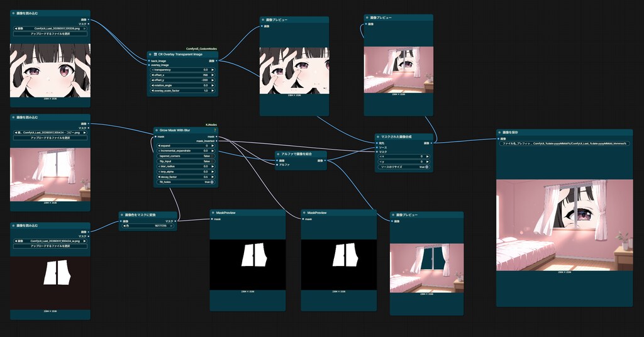Increase expand value in Grow Mask With Blur

point(213,146)
